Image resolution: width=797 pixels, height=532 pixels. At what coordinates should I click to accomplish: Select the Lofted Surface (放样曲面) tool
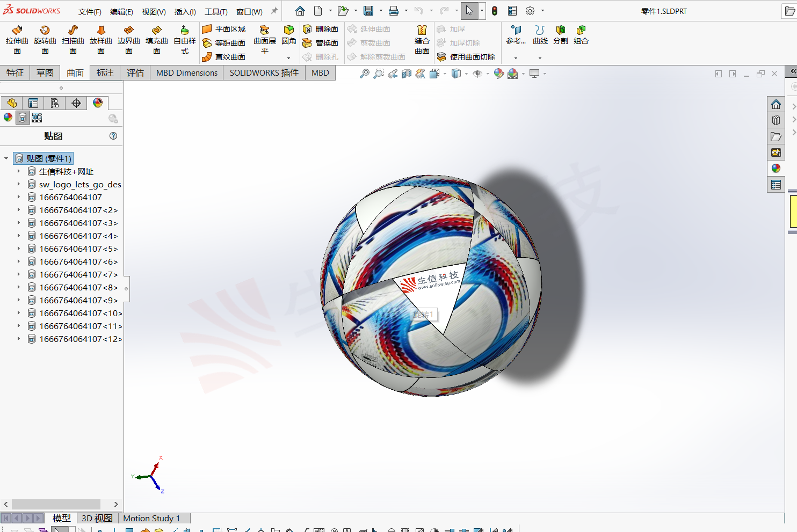(x=101, y=40)
